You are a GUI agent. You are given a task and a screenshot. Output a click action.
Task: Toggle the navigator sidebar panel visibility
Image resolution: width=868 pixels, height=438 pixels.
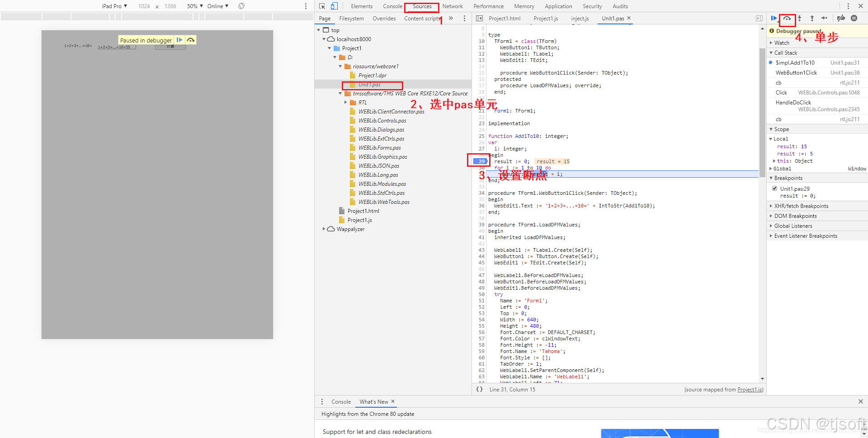tap(759, 18)
